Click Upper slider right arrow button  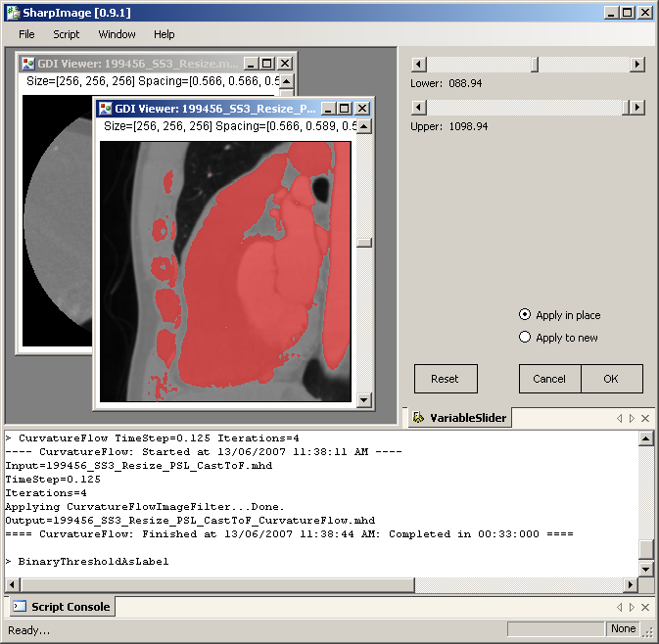[637, 108]
